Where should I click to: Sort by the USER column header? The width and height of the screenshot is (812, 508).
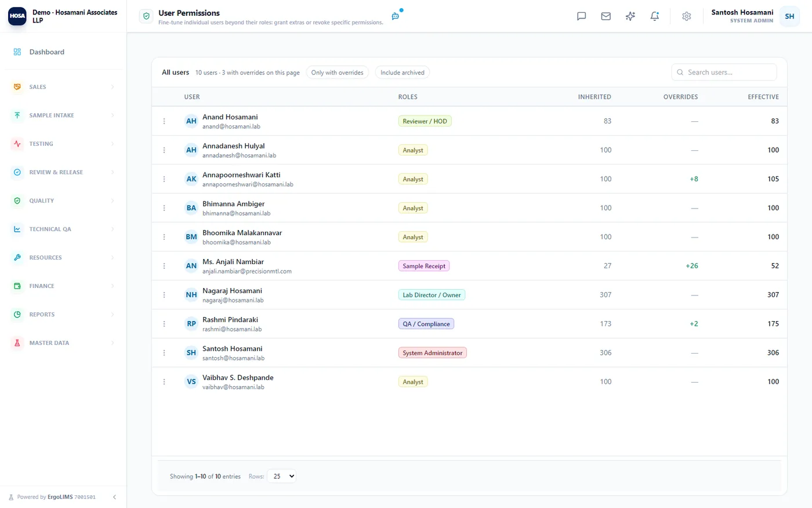pyautogui.click(x=192, y=97)
